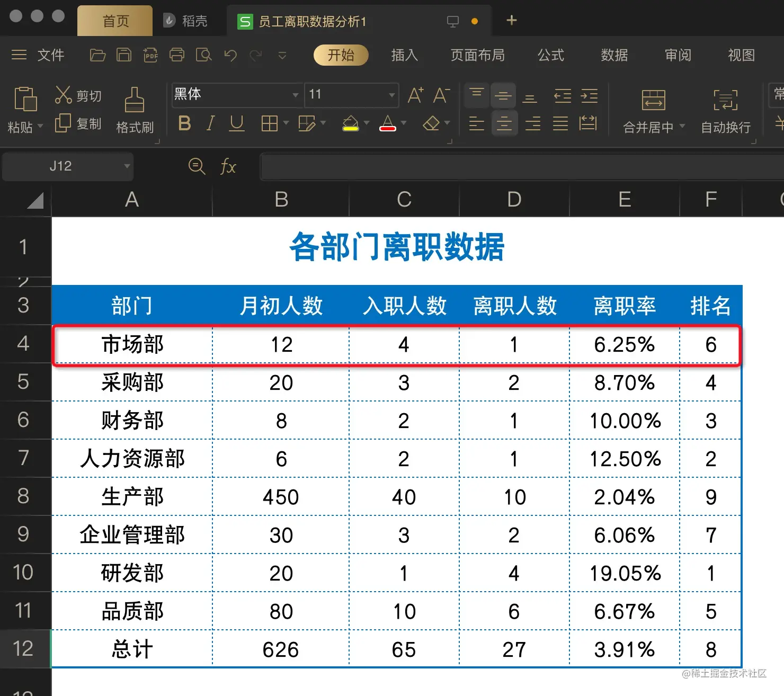Expand the Merge and Center dropdown arrow
This screenshot has width=784, height=696.
pos(682,127)
